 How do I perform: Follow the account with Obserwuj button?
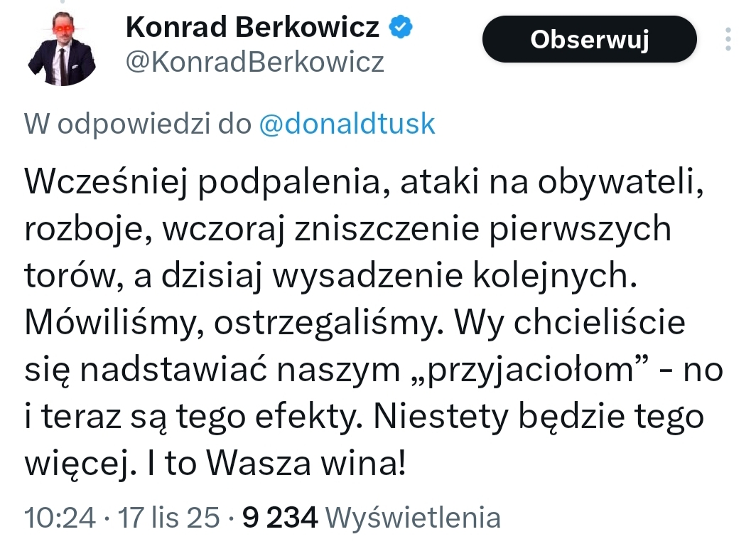(x=590, y=40)
